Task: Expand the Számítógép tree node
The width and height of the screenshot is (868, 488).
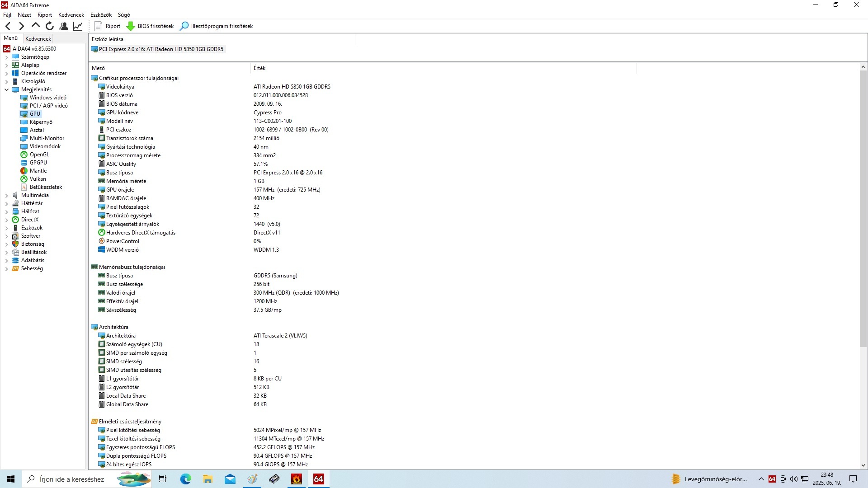Action: click(x=7, y=57)
